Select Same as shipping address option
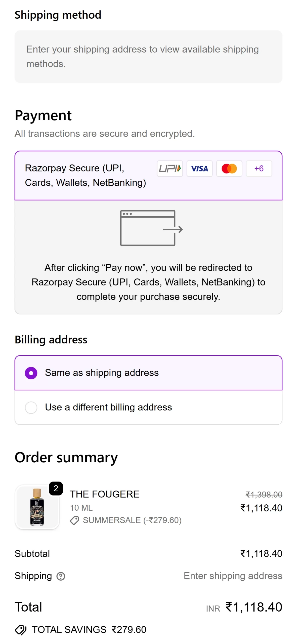The width and height of the screenshot is (297, 644). [x=31, y=373]
